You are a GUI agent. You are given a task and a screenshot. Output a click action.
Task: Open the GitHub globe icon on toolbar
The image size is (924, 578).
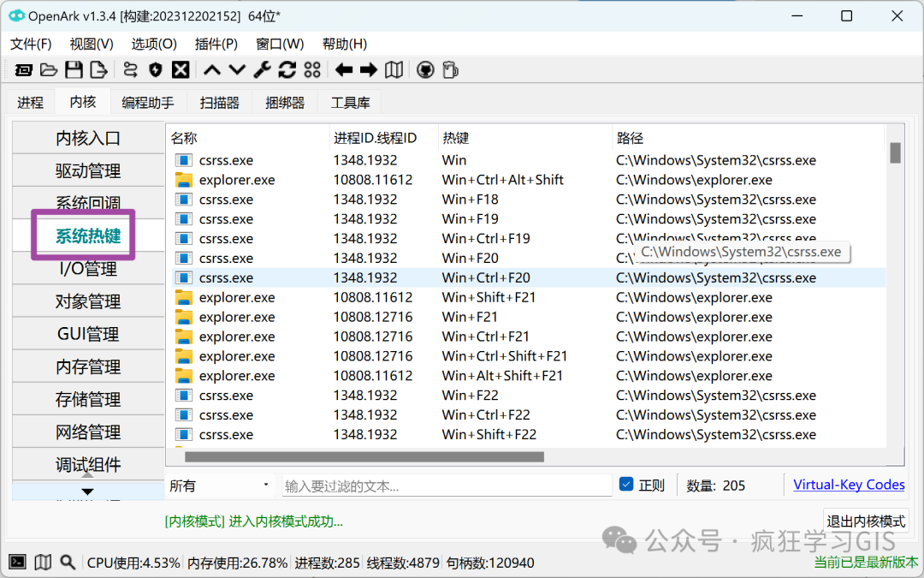pos(424,69)
